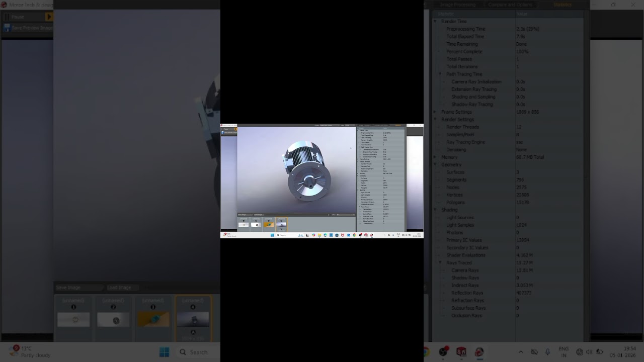This screenshot has height=362, width=644.
Task: Open the Zoom percentage dropdown above the render
Action: 350,125
